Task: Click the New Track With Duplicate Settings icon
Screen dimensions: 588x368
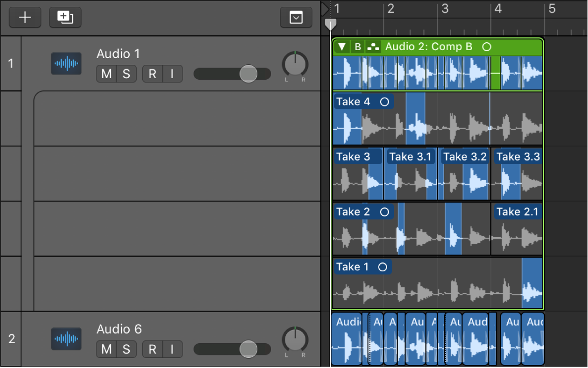Action: pos(65,17)
